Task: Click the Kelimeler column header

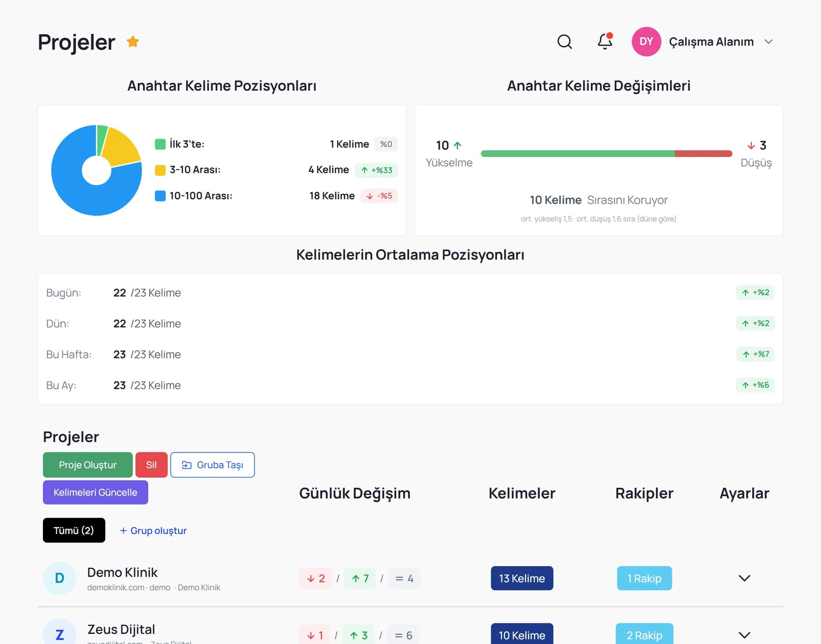Action: click(522, 493)
